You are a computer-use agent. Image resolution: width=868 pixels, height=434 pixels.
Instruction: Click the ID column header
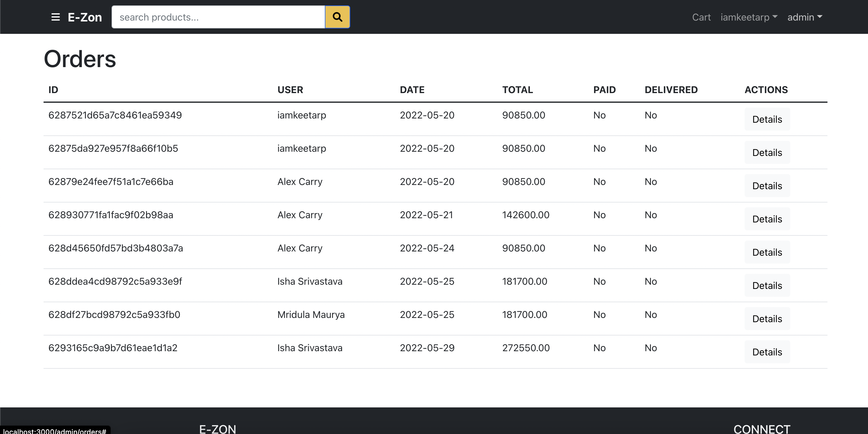pyautogui.click(x=53, y=90)
